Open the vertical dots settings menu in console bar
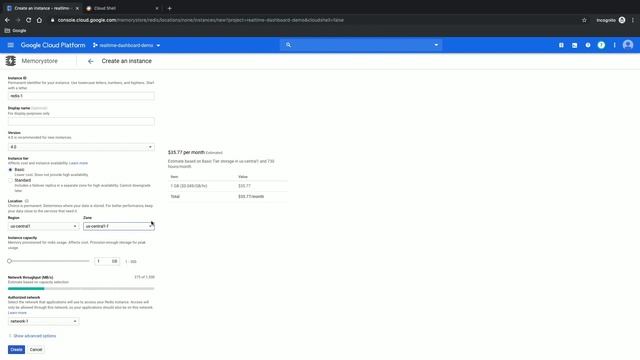 coord(614,45)
